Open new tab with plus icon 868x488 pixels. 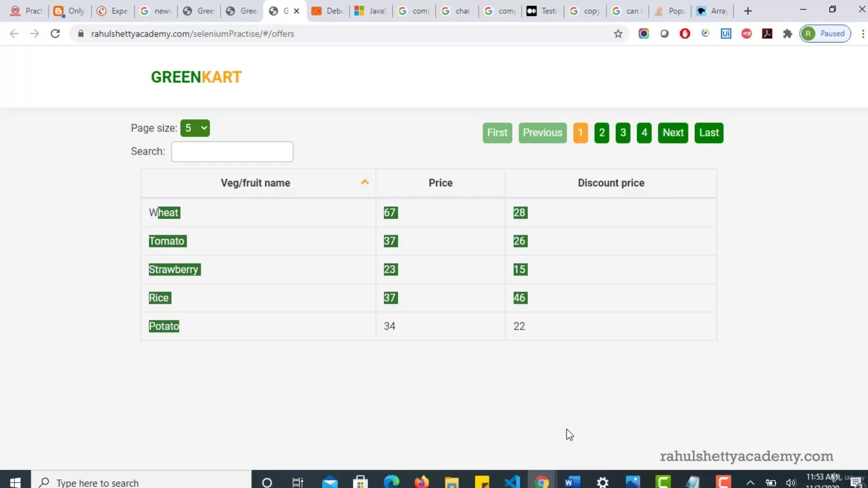click(x=748, y=11)
